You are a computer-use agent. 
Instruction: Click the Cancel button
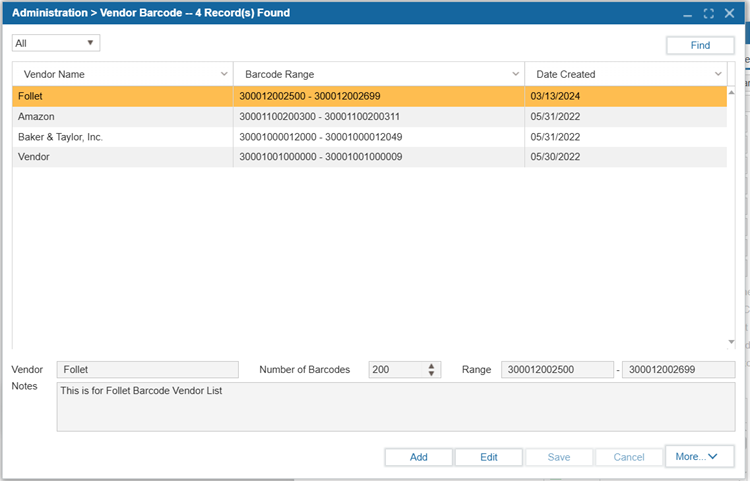coord(629,457)
